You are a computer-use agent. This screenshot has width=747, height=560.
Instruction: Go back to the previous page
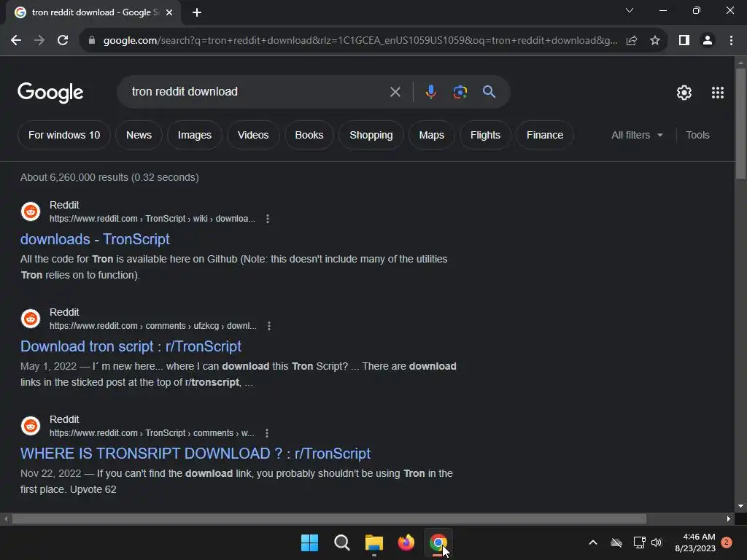pyautogui.click(x=16, y=41)
